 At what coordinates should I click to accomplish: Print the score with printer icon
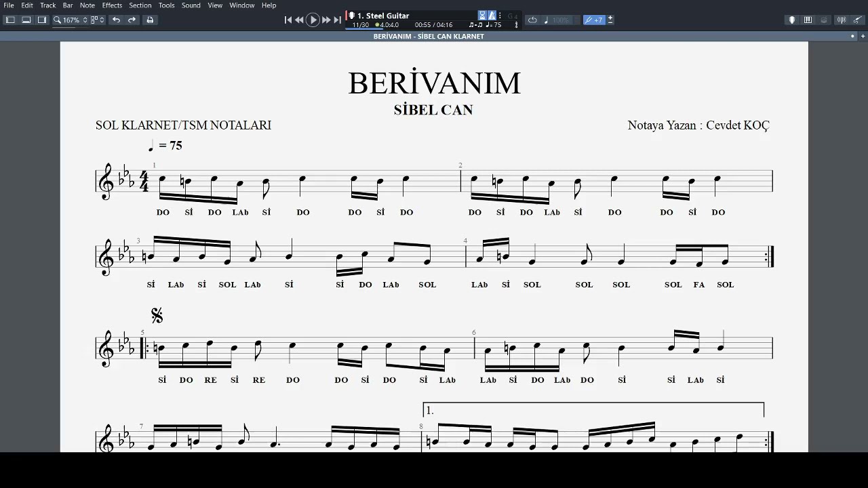(150, 20)
